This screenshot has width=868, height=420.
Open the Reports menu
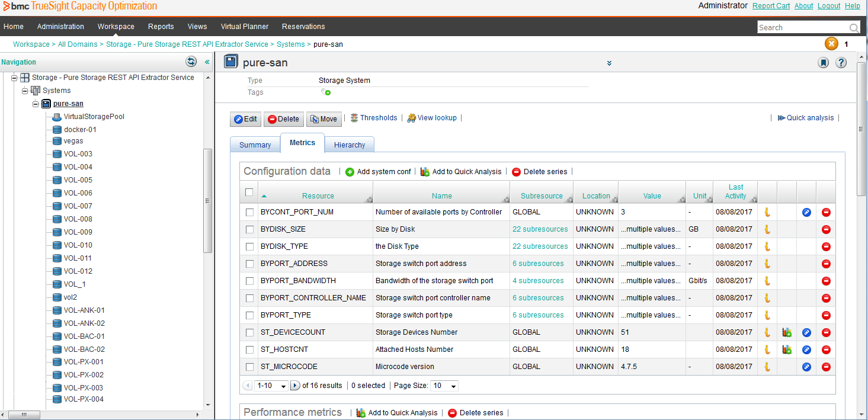(x=161, y=27)
